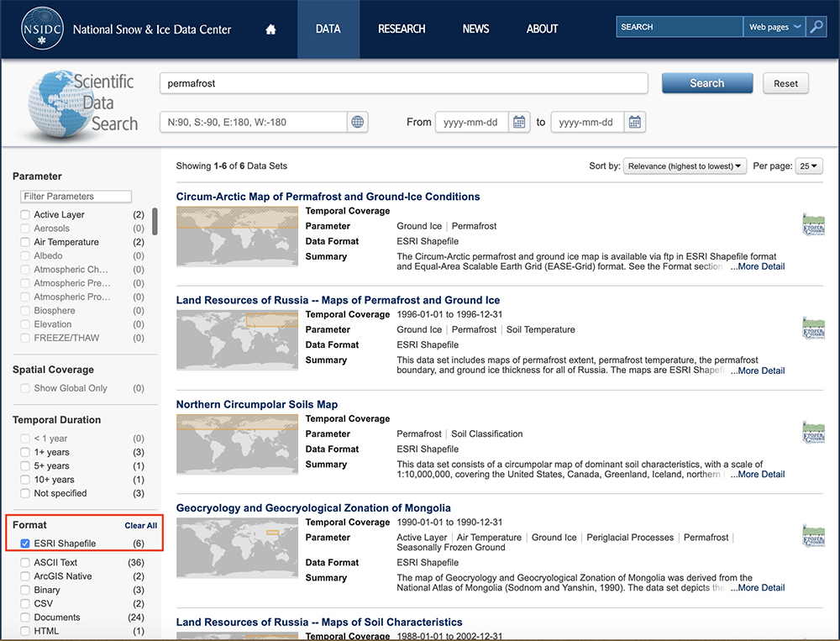Viewport: 840px width, 641px height.
Task: Check the Active Layer parameter
Action: coord(25,214)
